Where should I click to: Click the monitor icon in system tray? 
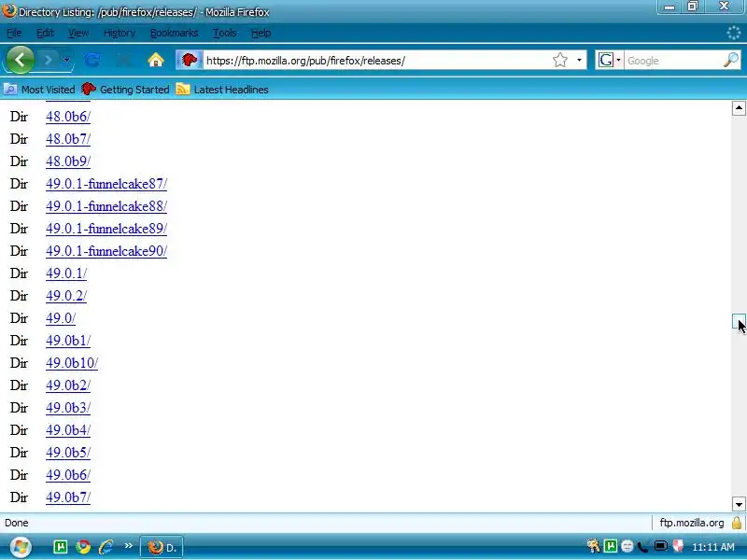(x=661, y=546)
